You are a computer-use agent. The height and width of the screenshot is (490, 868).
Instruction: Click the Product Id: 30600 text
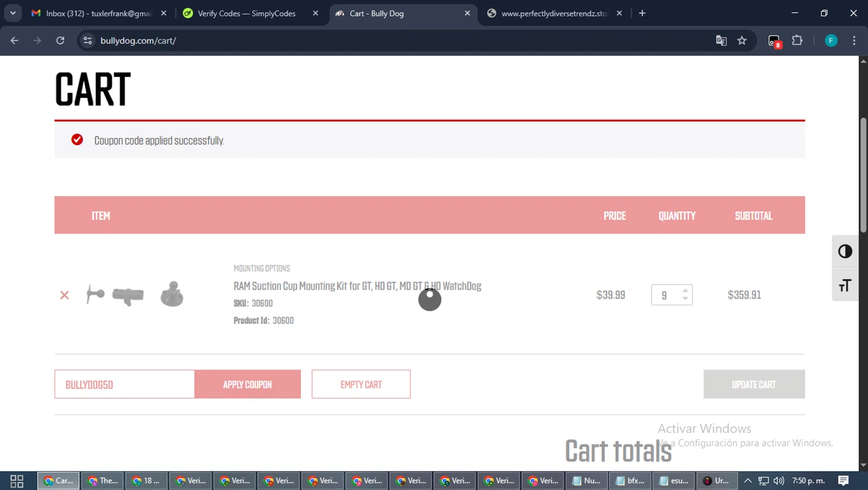263,320
